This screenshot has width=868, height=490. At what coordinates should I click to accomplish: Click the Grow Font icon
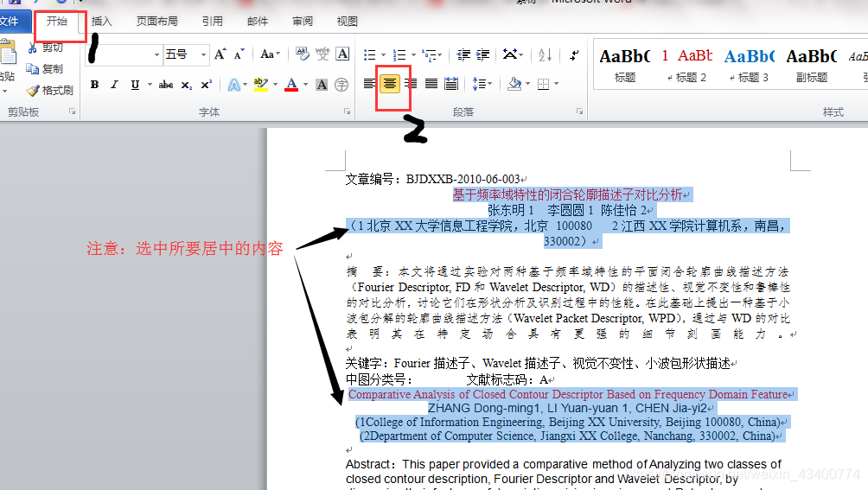[220, 54]
